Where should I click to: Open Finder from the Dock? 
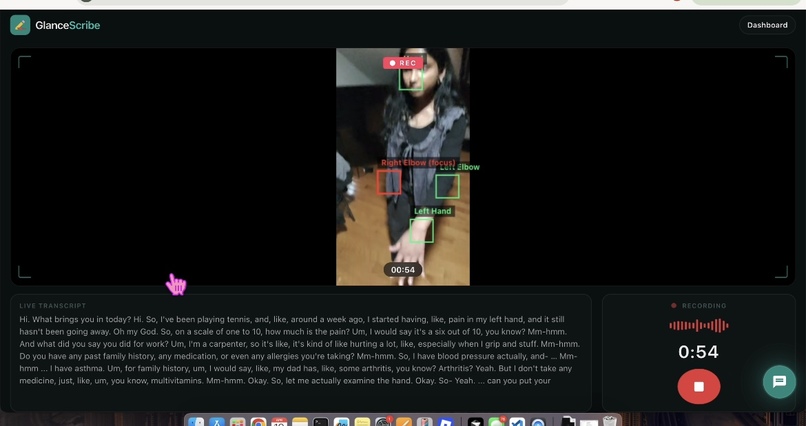(x=196, y=422)
